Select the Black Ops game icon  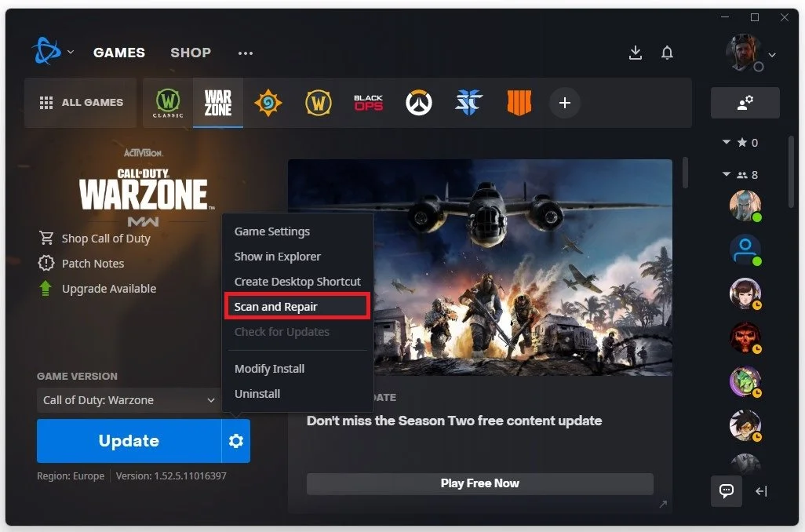click(x=368, y=103)
